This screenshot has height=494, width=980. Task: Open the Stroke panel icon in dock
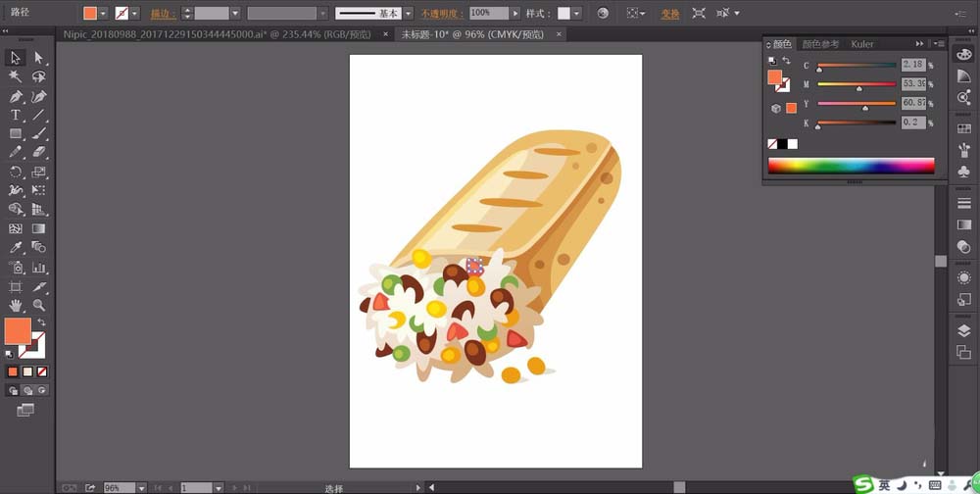click(963, 203)
